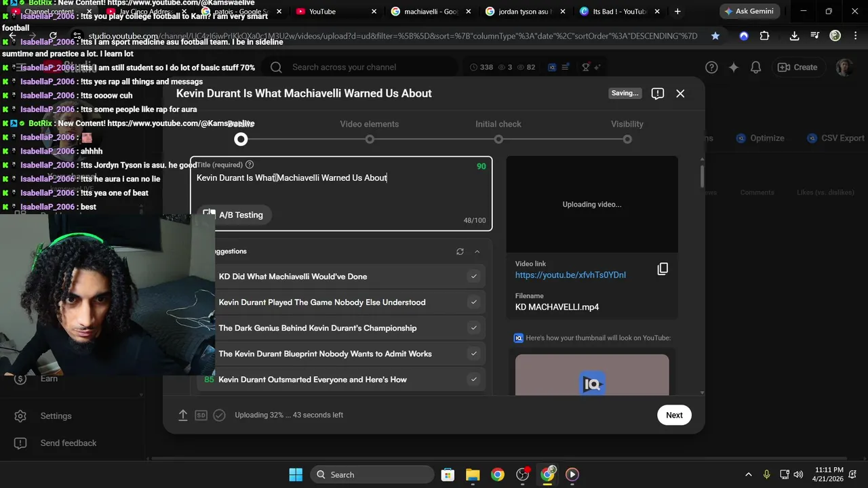Click the Next button
The image size is (868, 488).
click(x=674, y=415)
